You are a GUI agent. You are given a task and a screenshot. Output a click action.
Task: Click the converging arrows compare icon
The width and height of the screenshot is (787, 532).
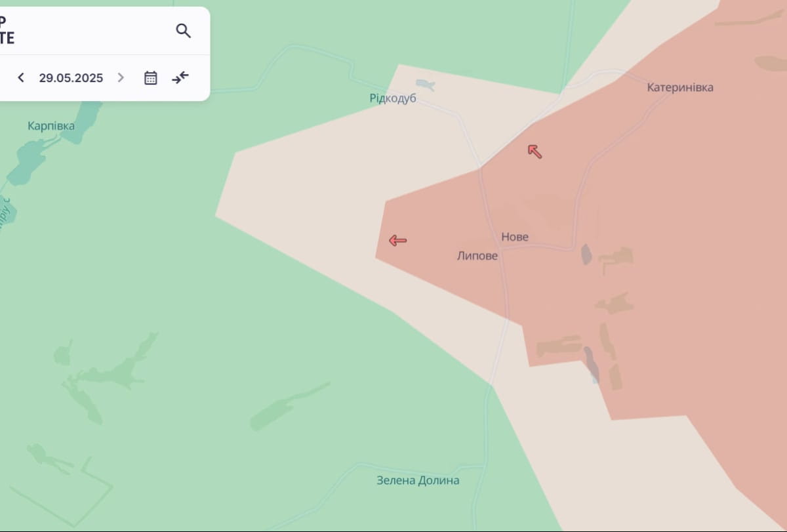click(180, 78)
